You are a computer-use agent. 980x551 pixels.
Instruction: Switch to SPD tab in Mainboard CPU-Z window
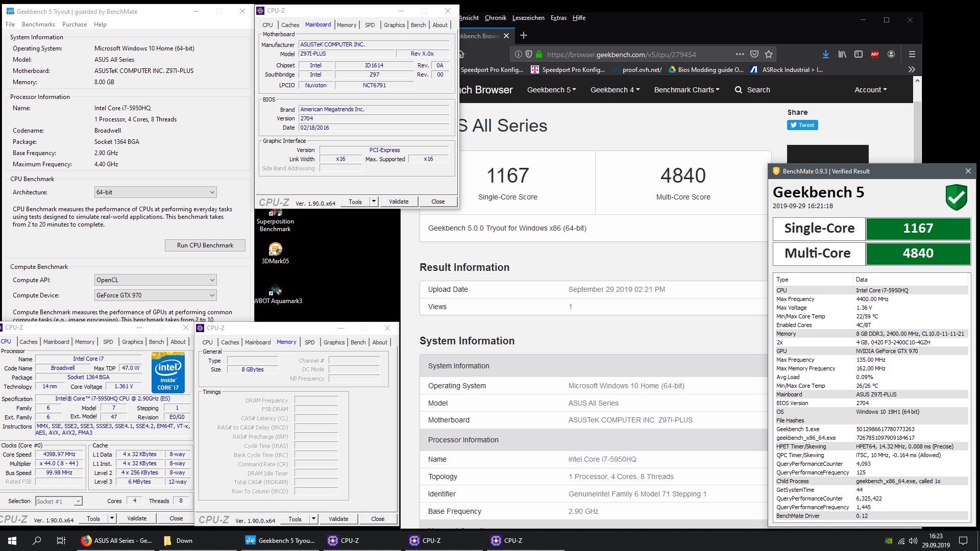click(370, 25)
